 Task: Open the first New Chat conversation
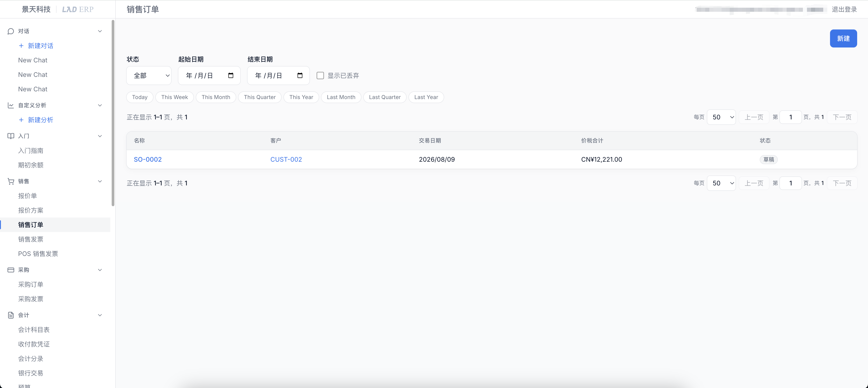pos(33,60)
